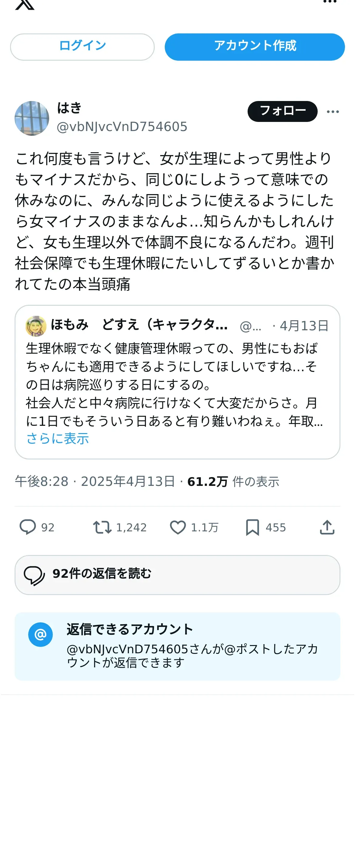Viewport: 355px width, 868px height.
Task: Click the アカウント作成 button
Action: (x=255, y=47)
